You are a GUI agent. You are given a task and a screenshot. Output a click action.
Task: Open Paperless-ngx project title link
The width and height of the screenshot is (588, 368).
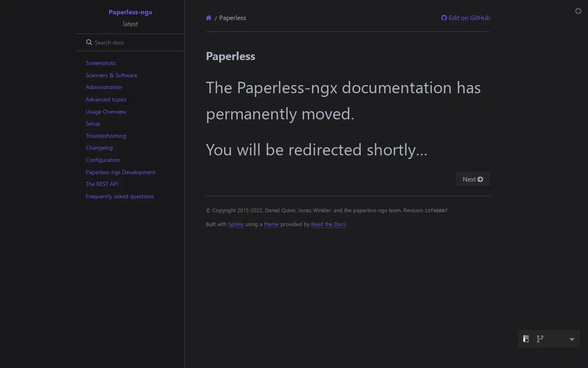[x=130, y=12]
